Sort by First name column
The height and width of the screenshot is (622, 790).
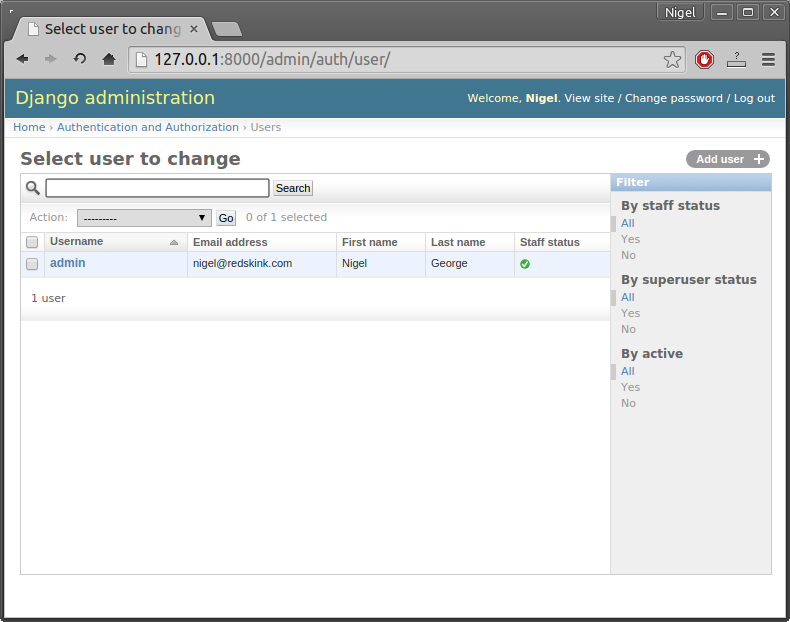point(370,242)
